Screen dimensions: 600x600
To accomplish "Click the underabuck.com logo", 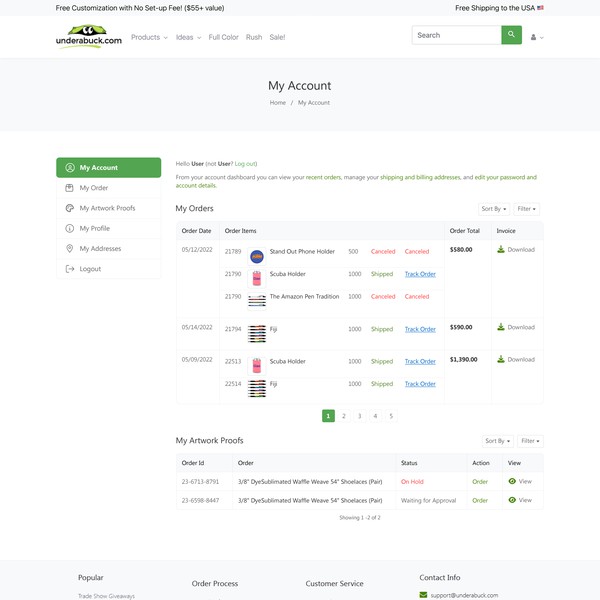I will 89,37.
